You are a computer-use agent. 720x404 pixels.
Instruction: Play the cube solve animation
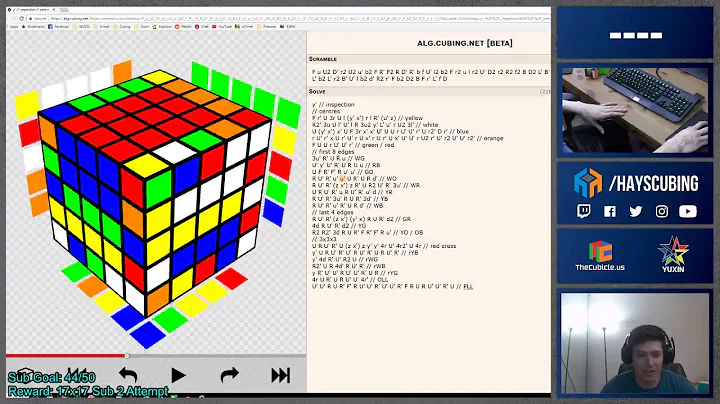tap(178, 375)
